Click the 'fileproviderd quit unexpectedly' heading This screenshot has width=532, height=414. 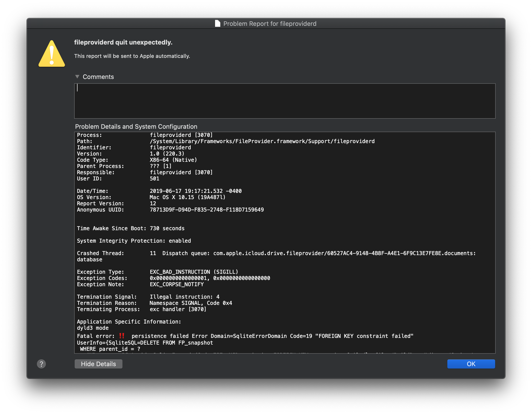[x=123, y=42]
